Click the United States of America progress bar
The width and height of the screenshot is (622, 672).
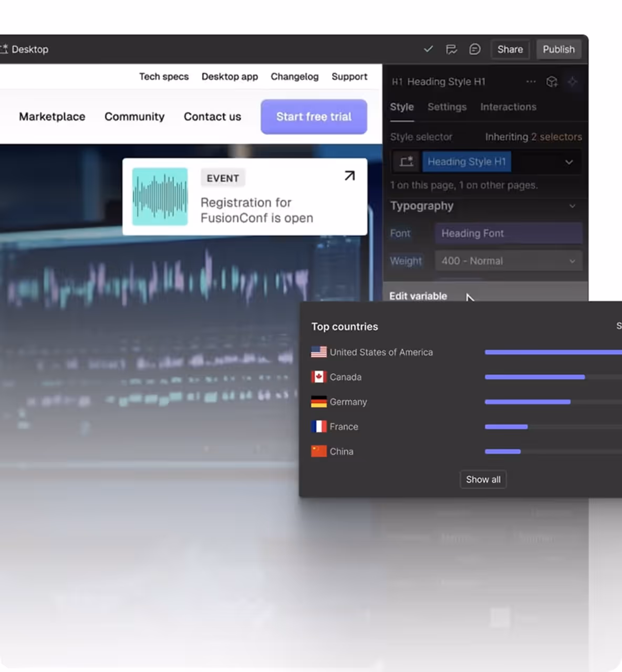(x=553, y=352)
